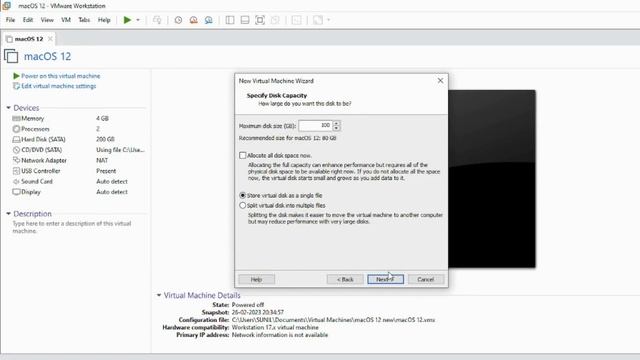The height and width of the screenshot is (360, 640).
Task: Increase disk size with the up spinner arrow
Action: pyautogui.click(x=336, y=123)
